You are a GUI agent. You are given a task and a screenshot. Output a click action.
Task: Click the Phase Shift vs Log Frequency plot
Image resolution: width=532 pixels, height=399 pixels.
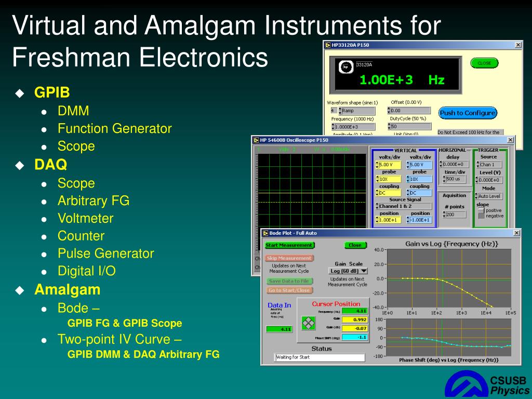coord(449,338)
